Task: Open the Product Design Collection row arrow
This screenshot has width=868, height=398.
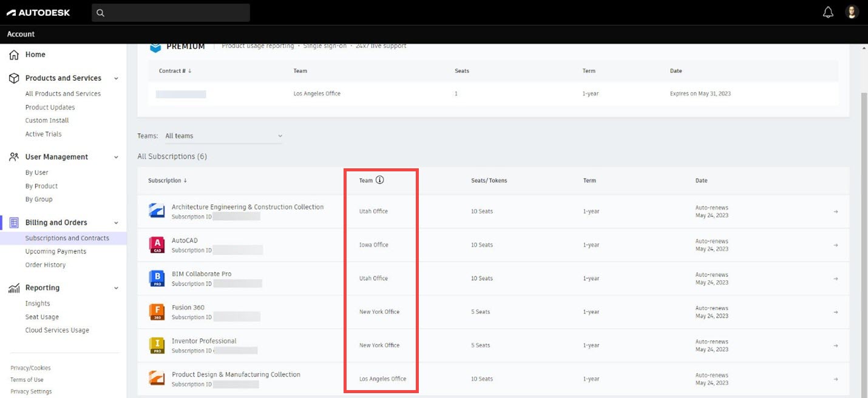Action: pos(836,379)
